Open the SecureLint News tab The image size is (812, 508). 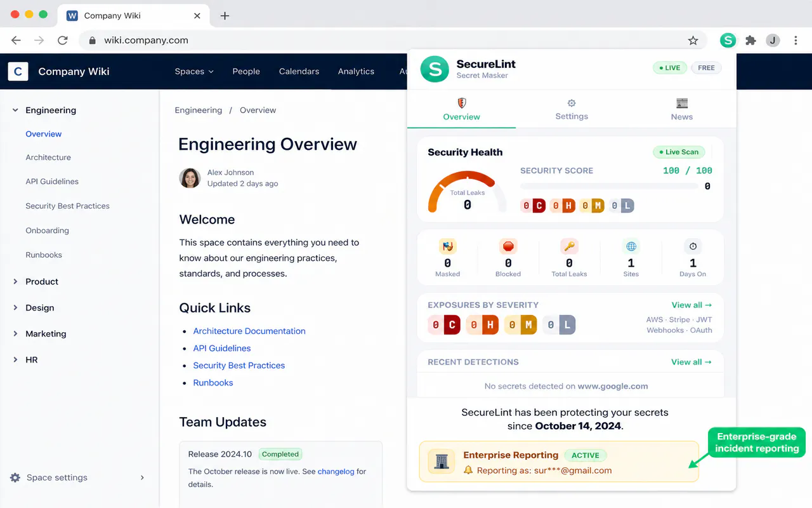point(682,109)
